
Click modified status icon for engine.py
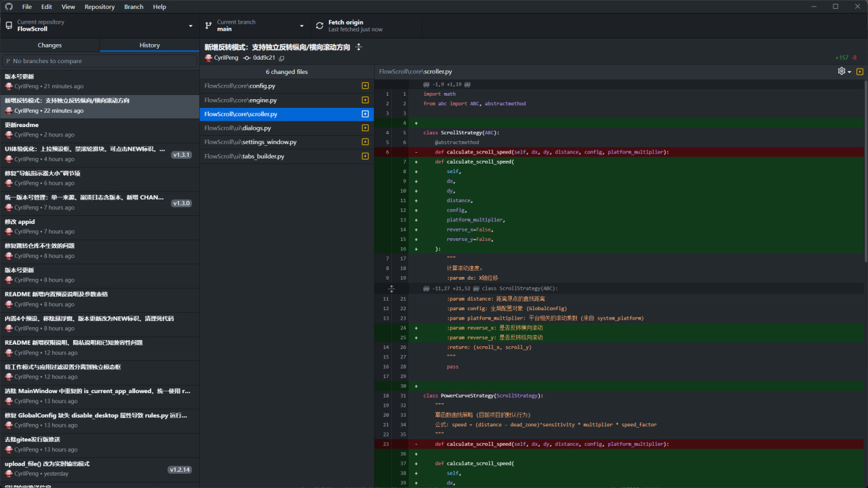pos(365,100)
